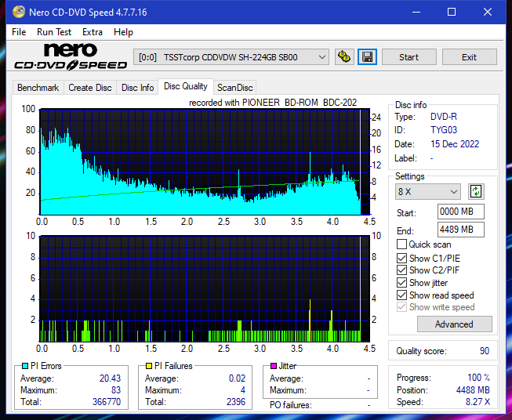
Task: Click the save floppy disk icon
Action: point(368,57)
